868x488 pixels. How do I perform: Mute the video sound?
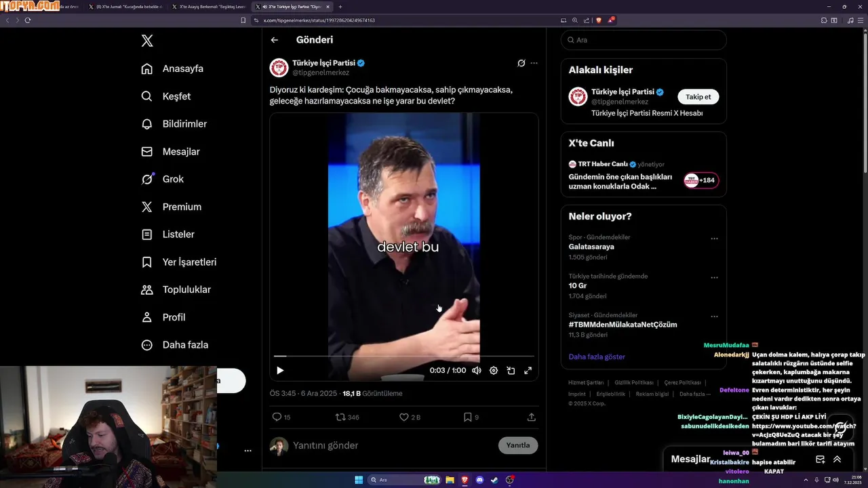point(477,371)
